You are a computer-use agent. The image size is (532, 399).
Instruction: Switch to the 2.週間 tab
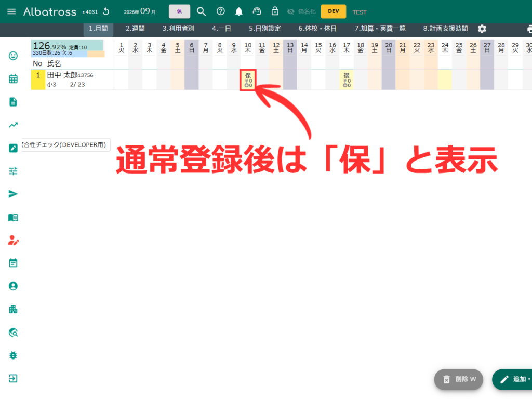click(135, 29)
